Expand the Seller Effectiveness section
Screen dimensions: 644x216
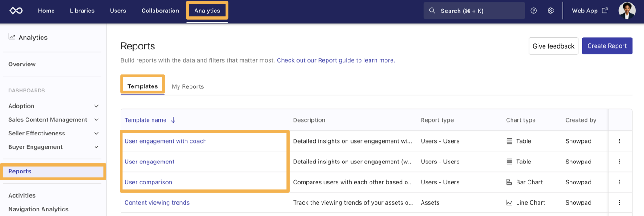point(96,134)
